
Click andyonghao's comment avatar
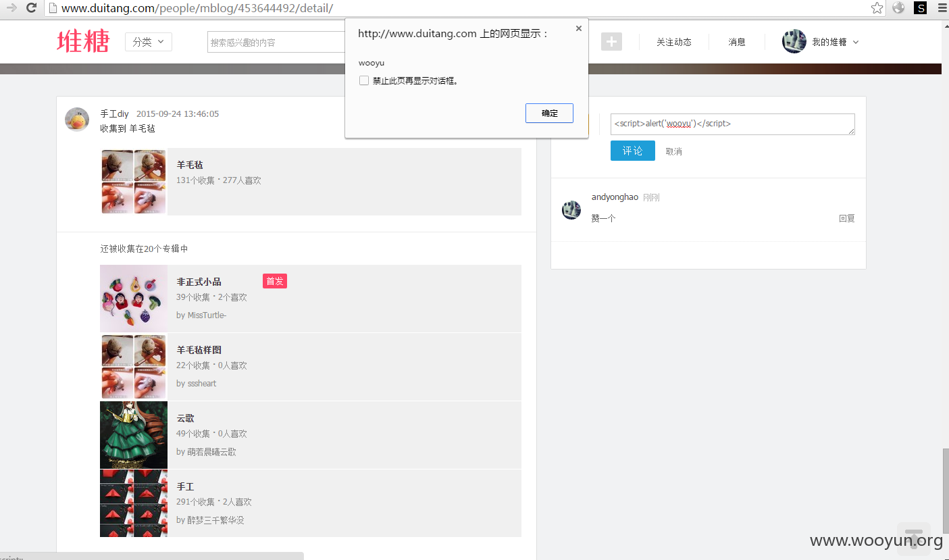571,209
